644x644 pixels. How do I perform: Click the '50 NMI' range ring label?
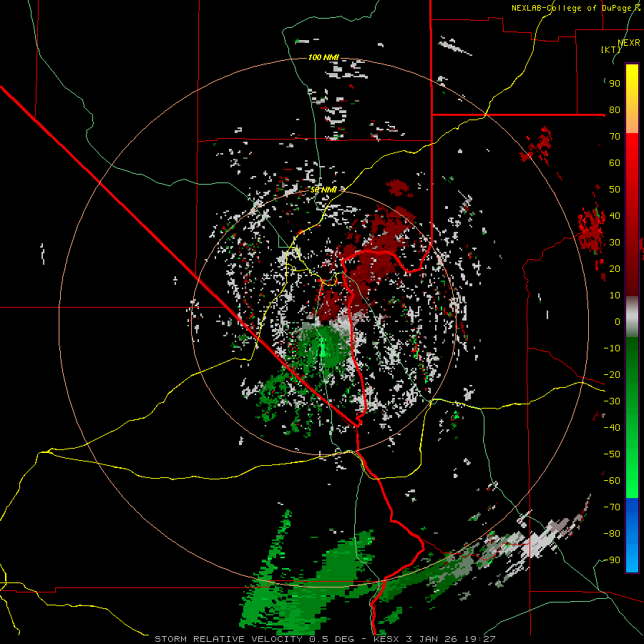click(323, 190)
